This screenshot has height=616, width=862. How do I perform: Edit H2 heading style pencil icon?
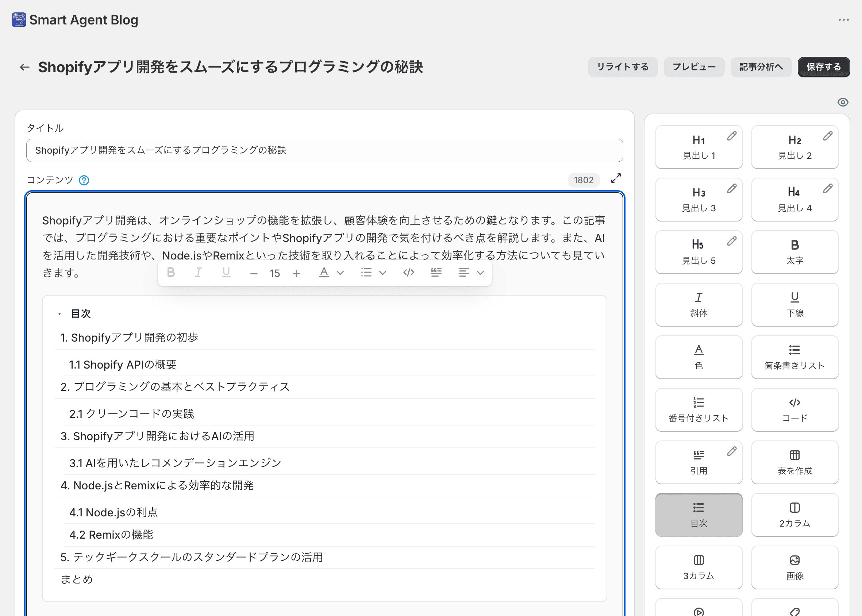tap(828, 136)
